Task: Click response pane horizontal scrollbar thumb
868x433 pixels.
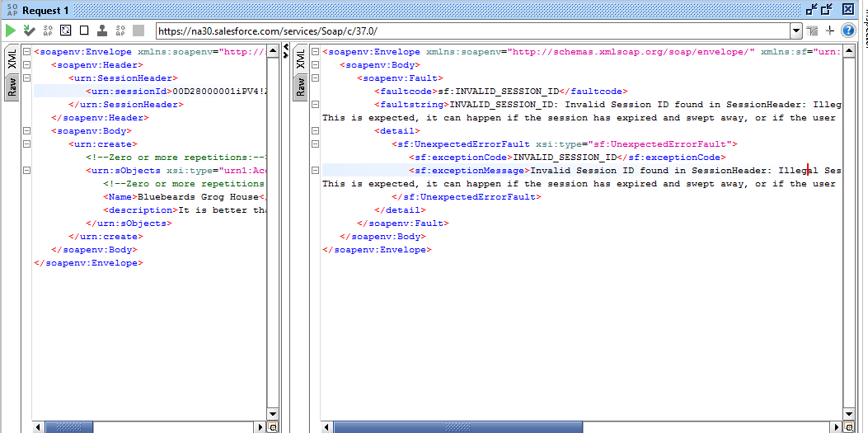Action: [x=457, y=427]
